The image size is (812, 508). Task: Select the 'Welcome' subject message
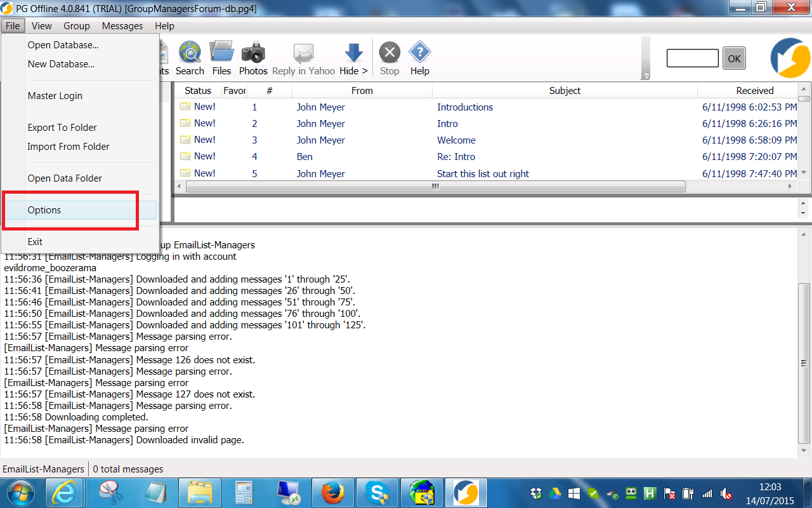click(456, 140)
